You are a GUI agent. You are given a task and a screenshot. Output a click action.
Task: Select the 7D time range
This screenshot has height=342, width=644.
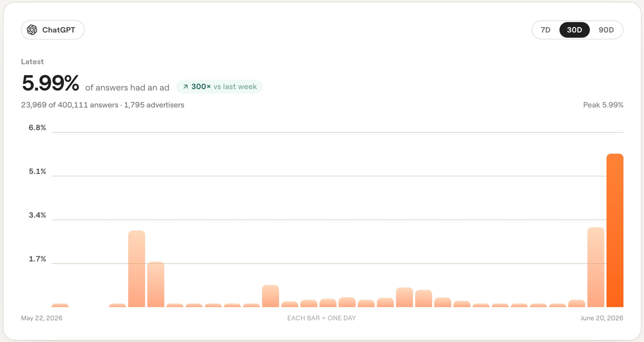[x=545, y=30]
